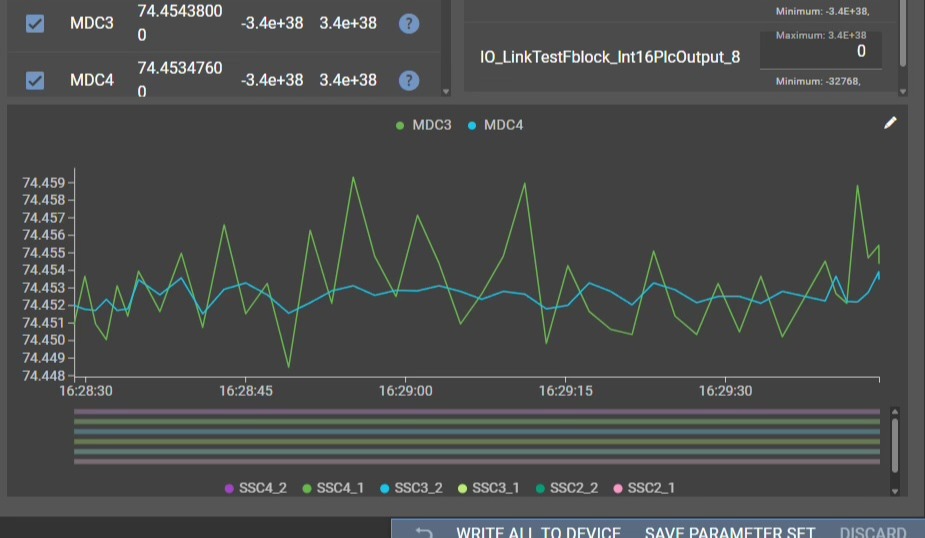Click the help icon for MDC4
The height and width of the screenshot is (538, 925).
[x=408, y=80]
